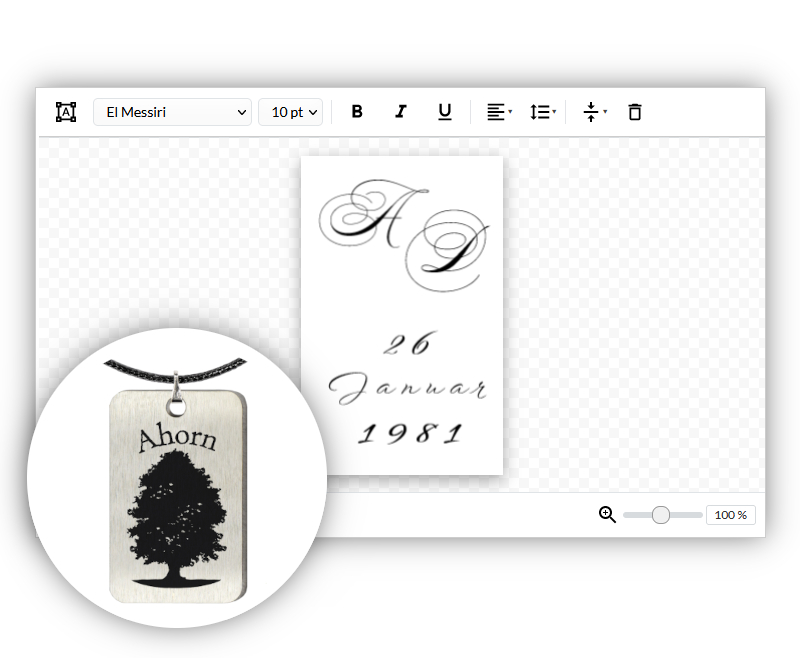Click the zoom magnifier icon

(607, 515)
